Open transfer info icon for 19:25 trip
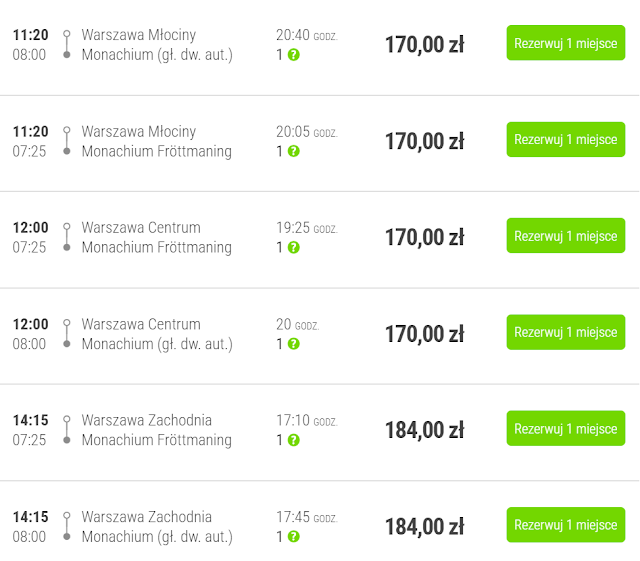The height and width of the screenshot is (561, 640). point(293,247)
